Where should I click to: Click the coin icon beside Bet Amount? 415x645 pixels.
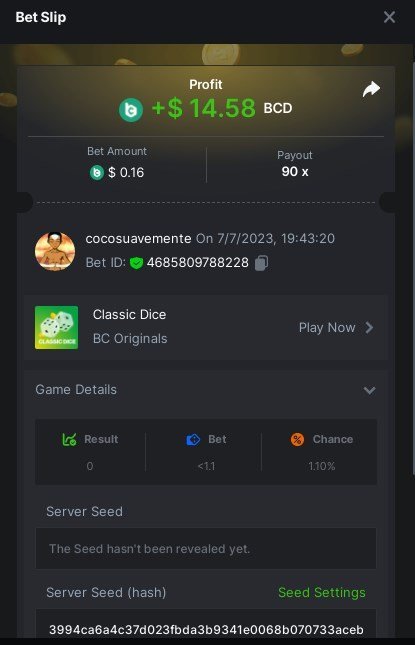coord(97,172)
